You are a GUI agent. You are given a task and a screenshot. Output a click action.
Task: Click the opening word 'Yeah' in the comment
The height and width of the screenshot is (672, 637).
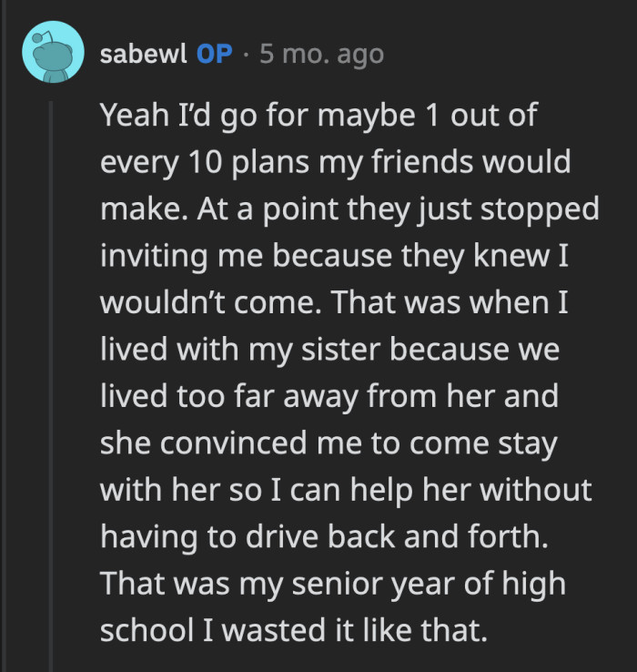130,115
